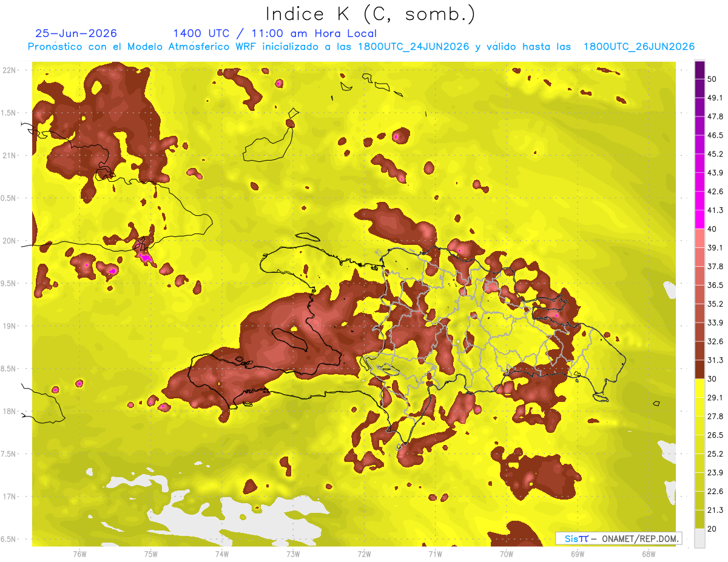Click the time label "1400 UTC / 11:00 am Hora Local"
The image size is (728, 562).
click(x=275, y=33)
